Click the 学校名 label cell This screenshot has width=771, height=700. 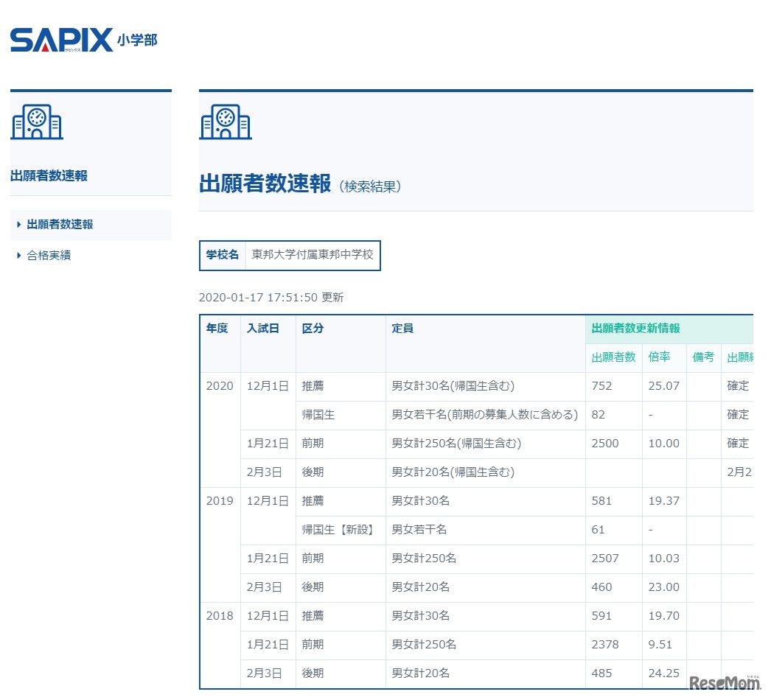(x=221, y=256)
